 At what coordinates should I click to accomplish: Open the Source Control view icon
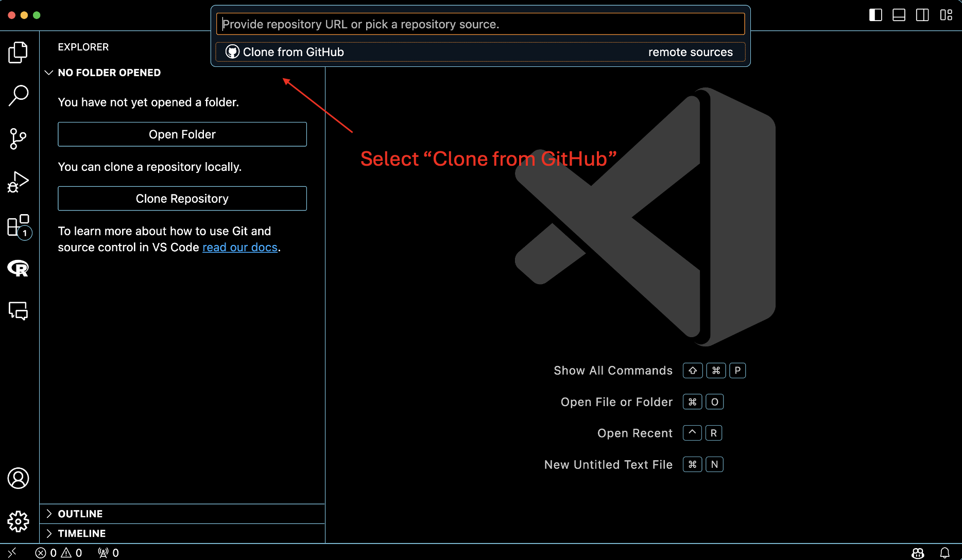point(18,139)
